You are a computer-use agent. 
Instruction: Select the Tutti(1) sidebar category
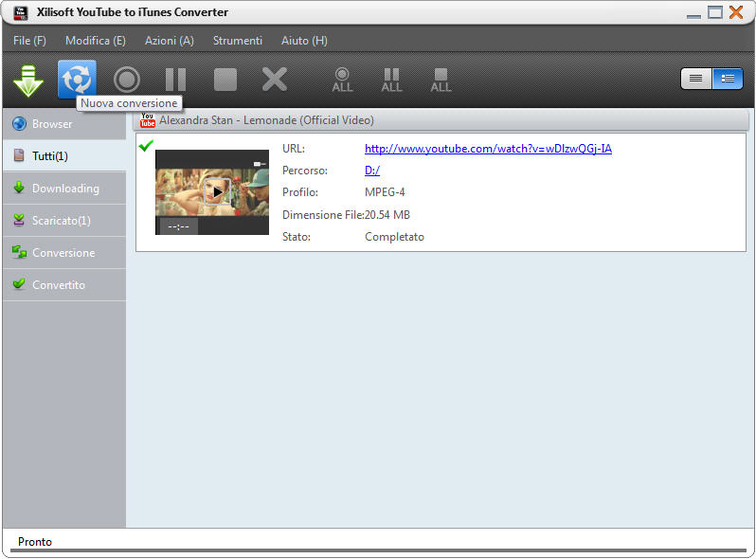tap(64, 155)
